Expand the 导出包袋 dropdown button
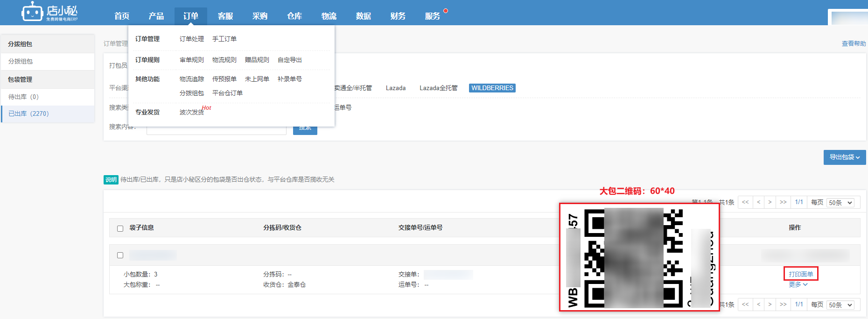The height and width of the screenshot is (319, 868). click(845, 157)
